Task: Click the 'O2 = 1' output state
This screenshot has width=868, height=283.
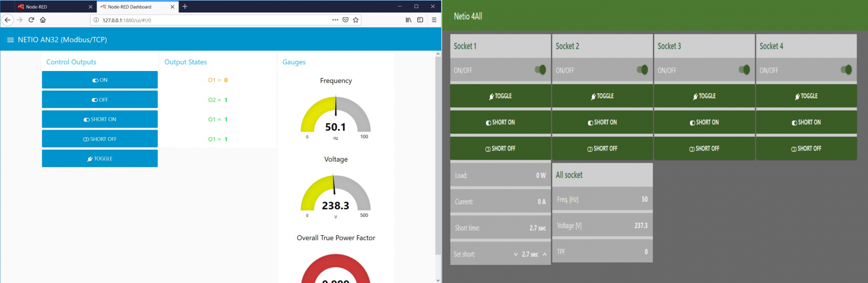Action: point(218,100)
